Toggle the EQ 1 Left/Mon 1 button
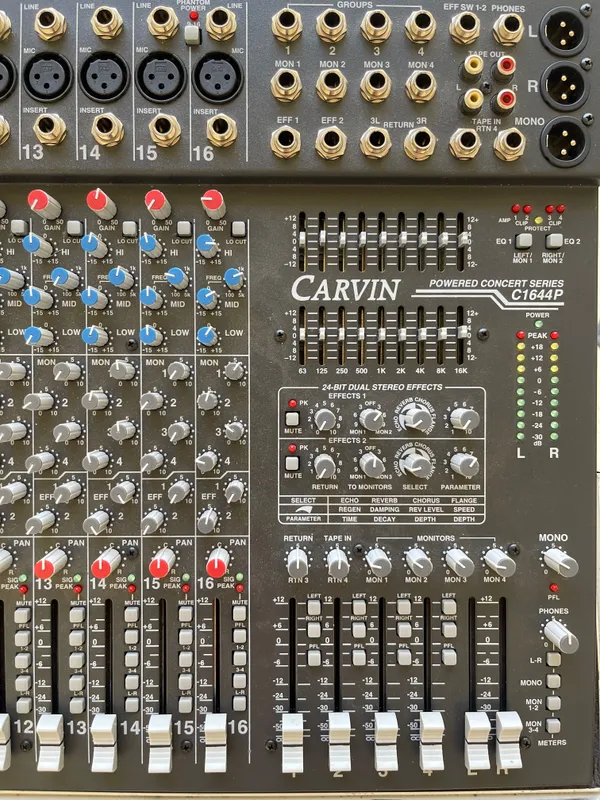This screenshot has height=800, width=600. tap(523, 241)
